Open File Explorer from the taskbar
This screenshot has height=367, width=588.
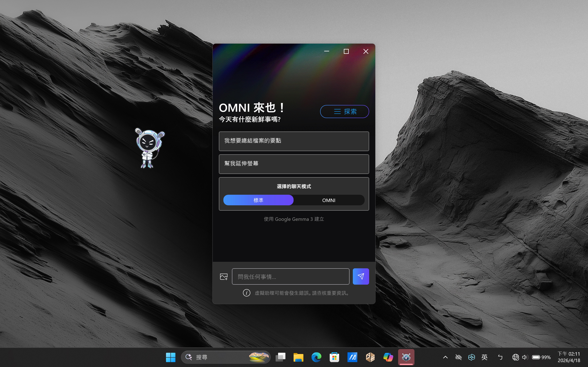298,357
